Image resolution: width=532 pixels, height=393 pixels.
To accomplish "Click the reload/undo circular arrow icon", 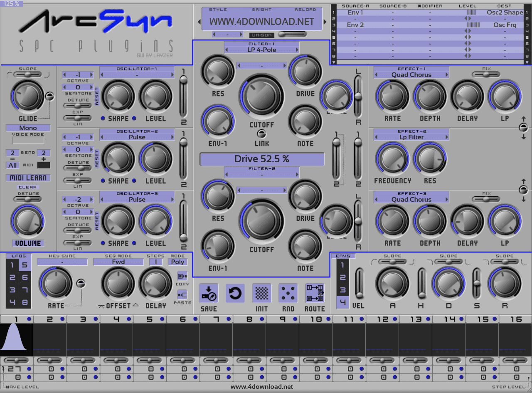I will click(235, 294).
